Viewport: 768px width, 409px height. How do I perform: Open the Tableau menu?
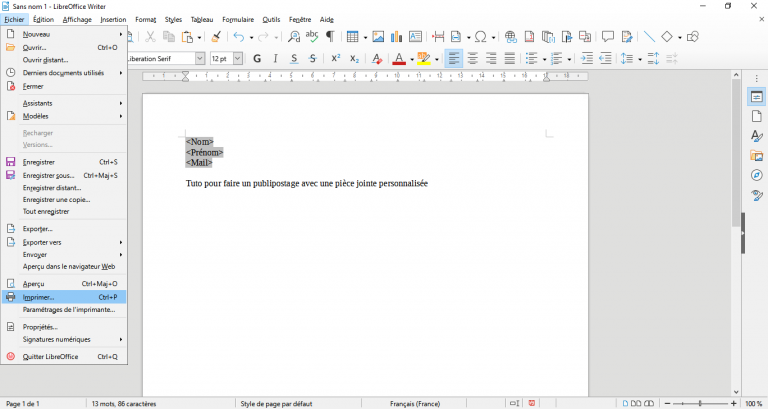point(202,20)
